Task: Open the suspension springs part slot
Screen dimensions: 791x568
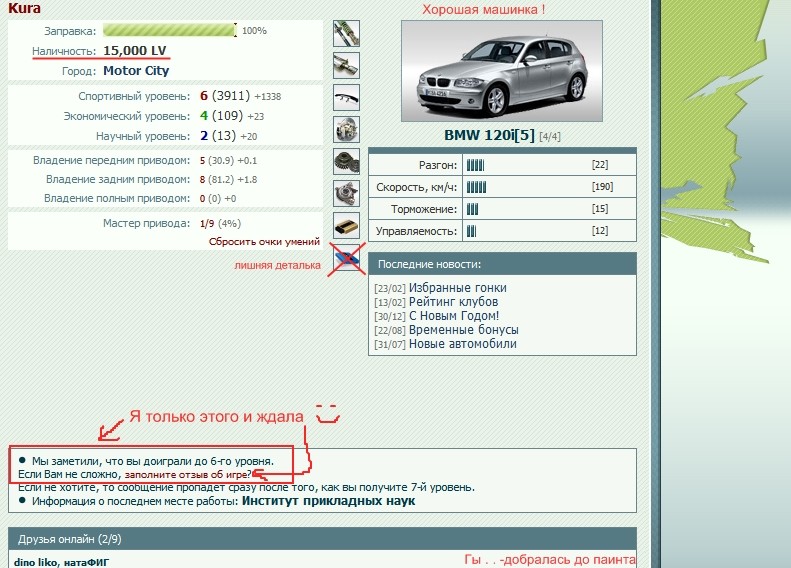Action: (347, 33)
